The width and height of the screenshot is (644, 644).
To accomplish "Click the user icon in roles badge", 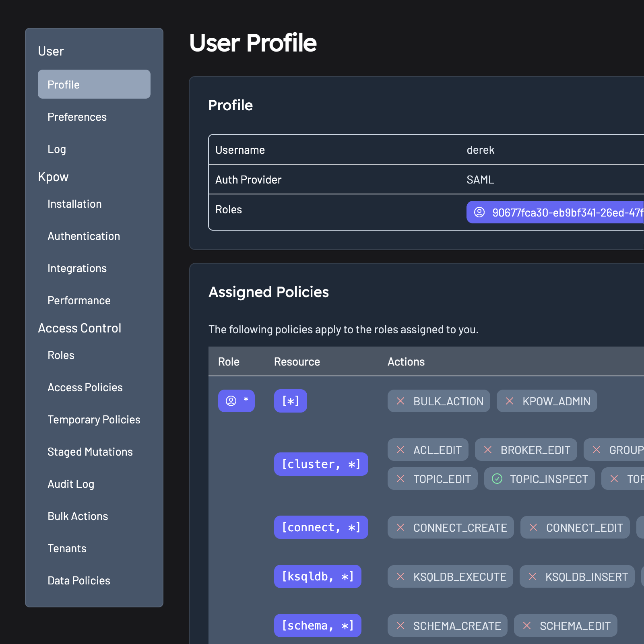I will click(x=479, y=212).
